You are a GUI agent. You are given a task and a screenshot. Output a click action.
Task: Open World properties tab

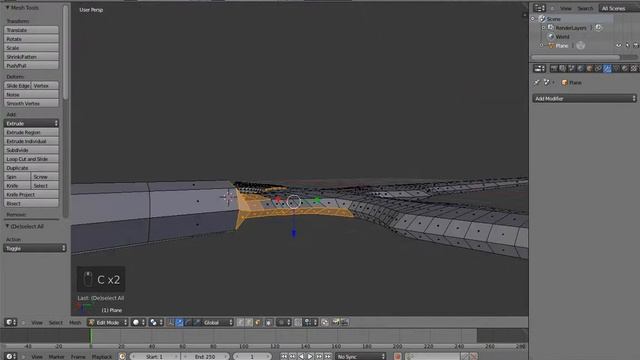coord(580,69)
